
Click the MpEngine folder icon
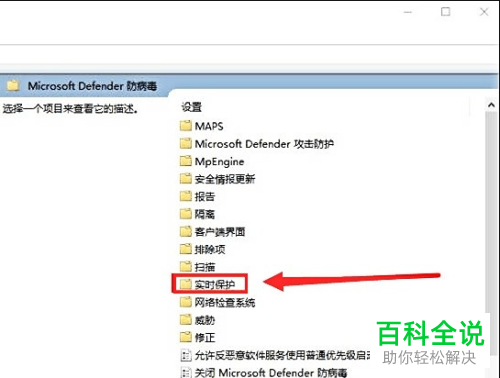186,161
